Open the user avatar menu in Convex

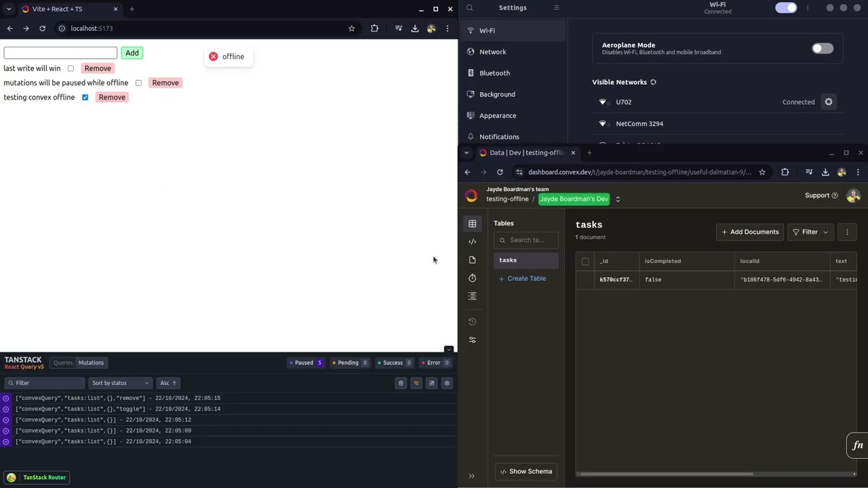click(853, 195)
